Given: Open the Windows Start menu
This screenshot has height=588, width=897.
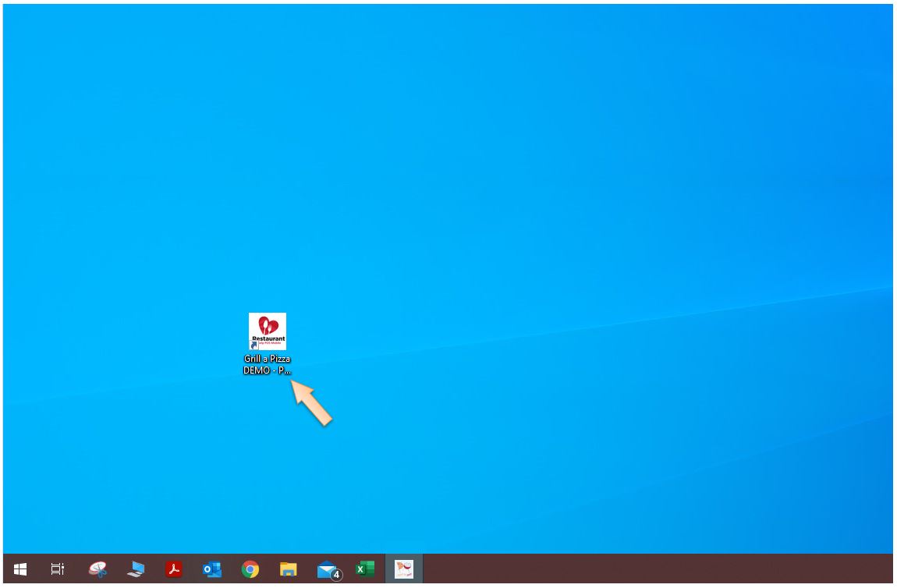Looking at the screenshot, I should (20, 569).
